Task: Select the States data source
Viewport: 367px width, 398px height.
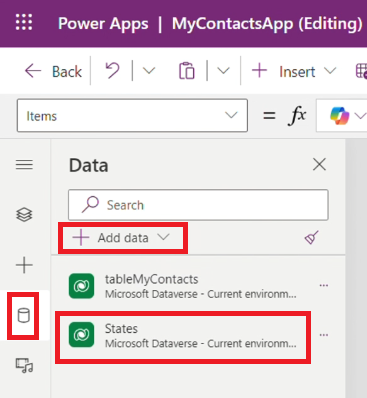Action: click(183, 336)
